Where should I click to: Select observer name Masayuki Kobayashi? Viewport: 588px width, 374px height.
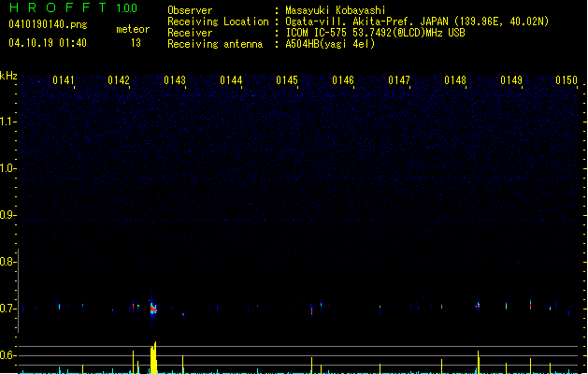[x=336, y=10]
